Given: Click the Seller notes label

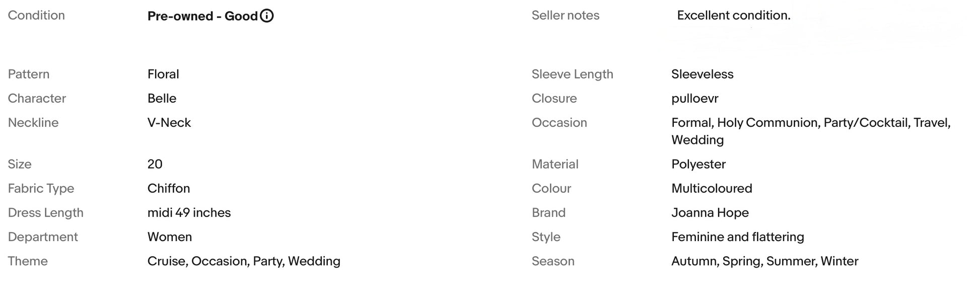Looking at the screenshot, I should [566, 16].
